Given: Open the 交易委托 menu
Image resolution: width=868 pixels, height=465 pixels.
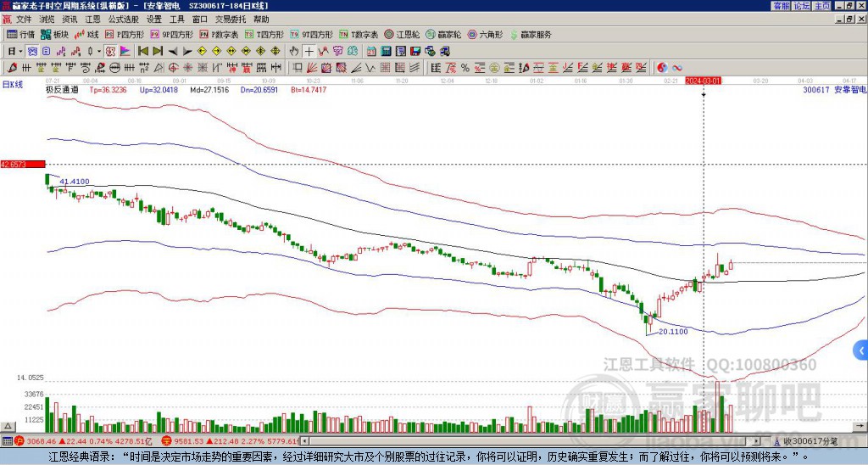Looking at the screenshot, I should tap(231, 20).
